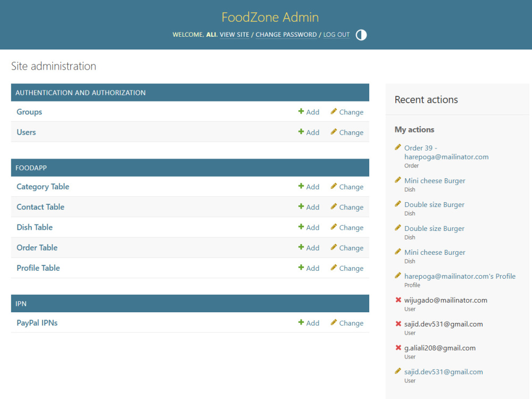Click red X icon beside g.aliali208@gmail.com
Screen dimensions: 532x399
point(398,347)
